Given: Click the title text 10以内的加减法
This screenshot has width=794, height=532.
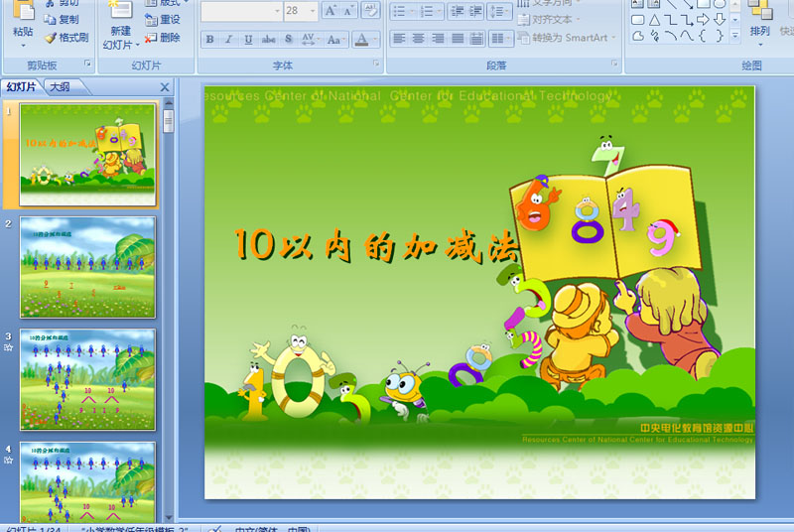Looking at the screenshot, I should point(377,245).
